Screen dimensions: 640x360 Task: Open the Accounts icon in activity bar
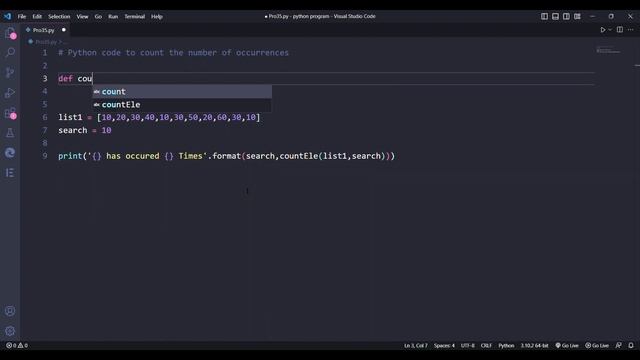coord(10,311)
